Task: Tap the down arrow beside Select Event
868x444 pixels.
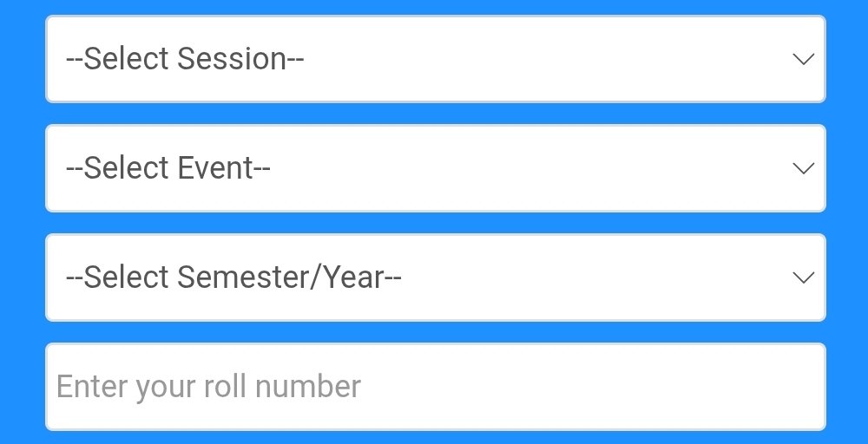Action: pyautogui.click(x=803, y=168)
